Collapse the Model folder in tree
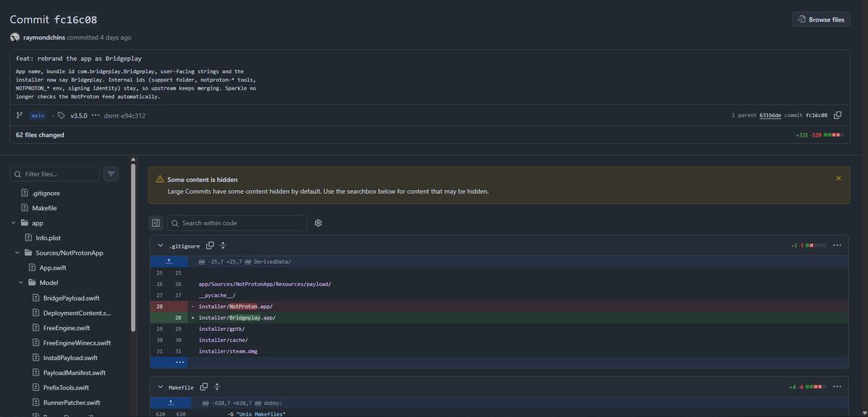This screenshot has height=417, width=868. click(x=21, y=283)
